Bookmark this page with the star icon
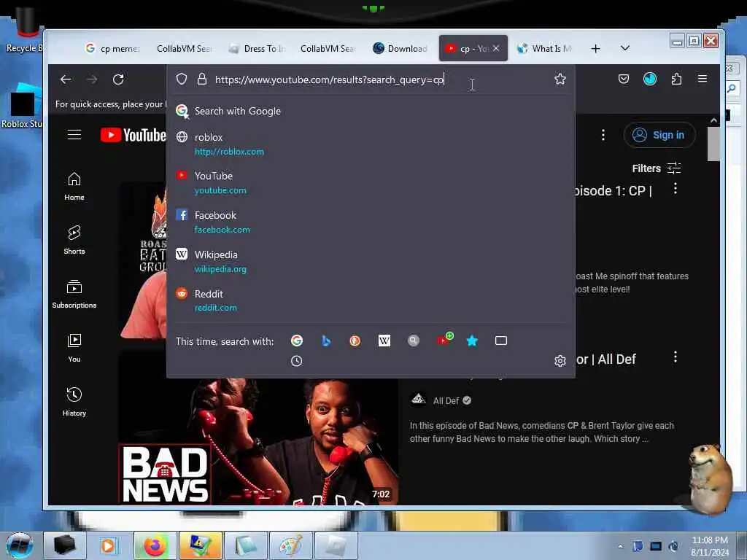This screenshot has height=560, width=747. coord(560,79)
